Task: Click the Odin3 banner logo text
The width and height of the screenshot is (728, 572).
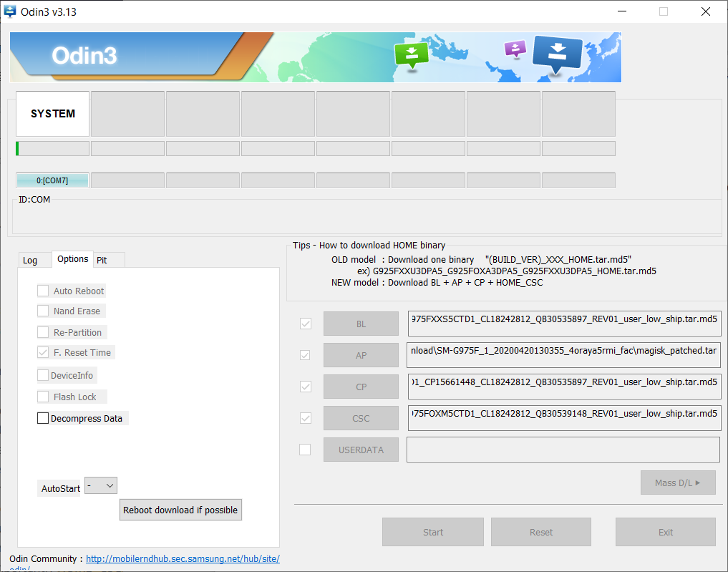Action: 84,56
